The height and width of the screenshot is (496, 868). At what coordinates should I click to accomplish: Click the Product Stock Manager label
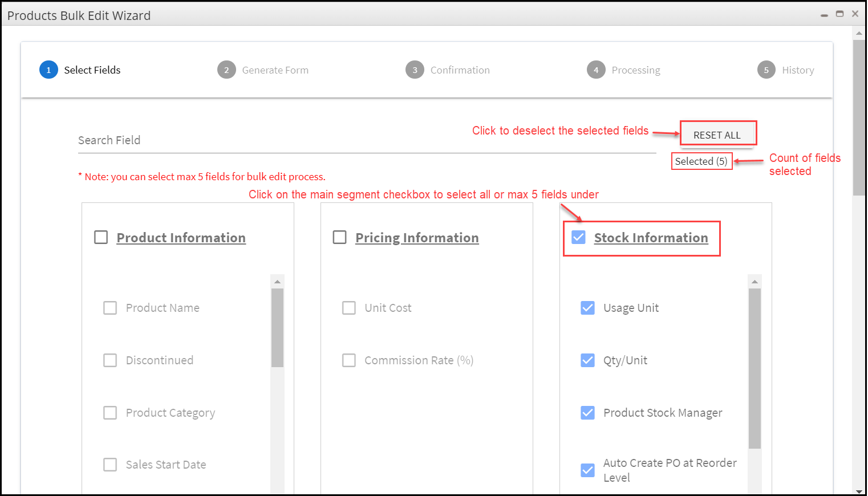(x=663, y=413)
